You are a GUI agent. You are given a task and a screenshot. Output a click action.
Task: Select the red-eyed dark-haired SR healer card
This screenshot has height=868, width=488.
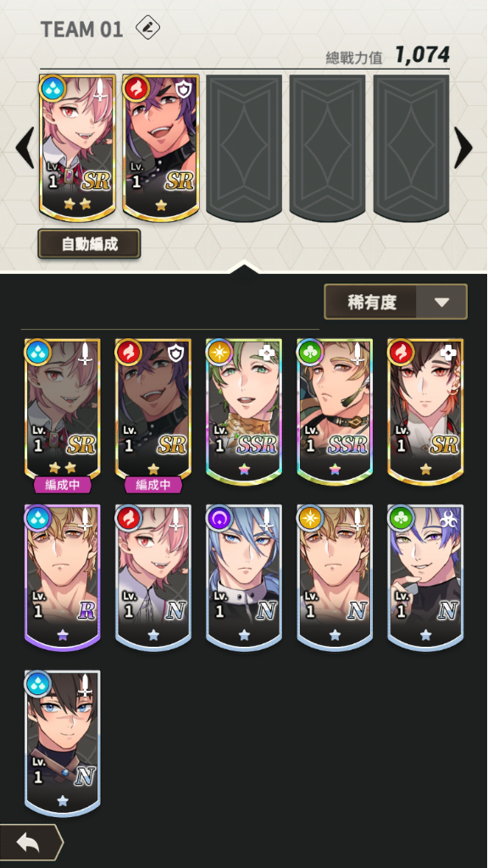pyautogui.click(x=425, y=411)
